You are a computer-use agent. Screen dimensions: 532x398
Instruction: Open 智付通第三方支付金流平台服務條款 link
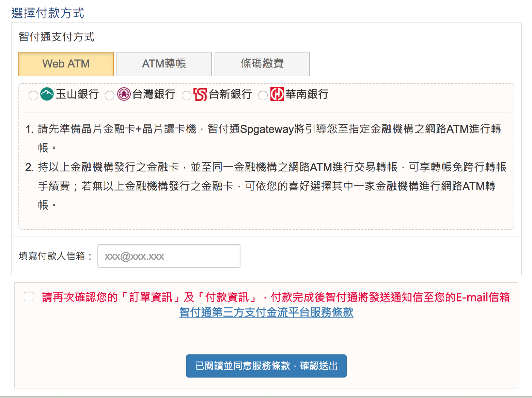click(x=266, y=312)
